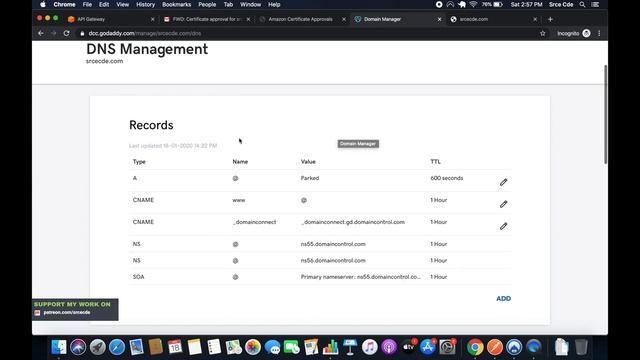Open Numbers from the dock
640x360 pixels.
coord(330,347)
